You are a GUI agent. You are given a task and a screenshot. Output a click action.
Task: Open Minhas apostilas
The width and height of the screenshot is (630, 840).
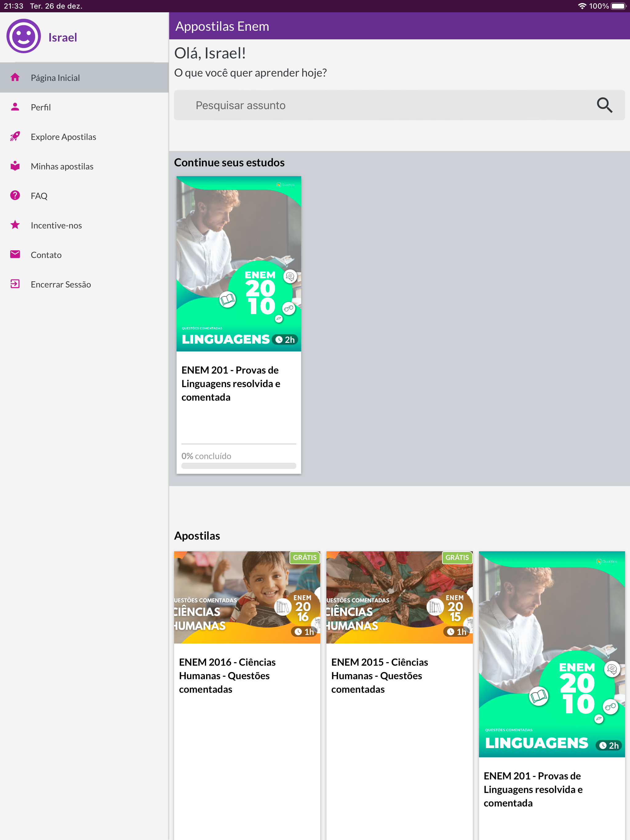[84, 166]
